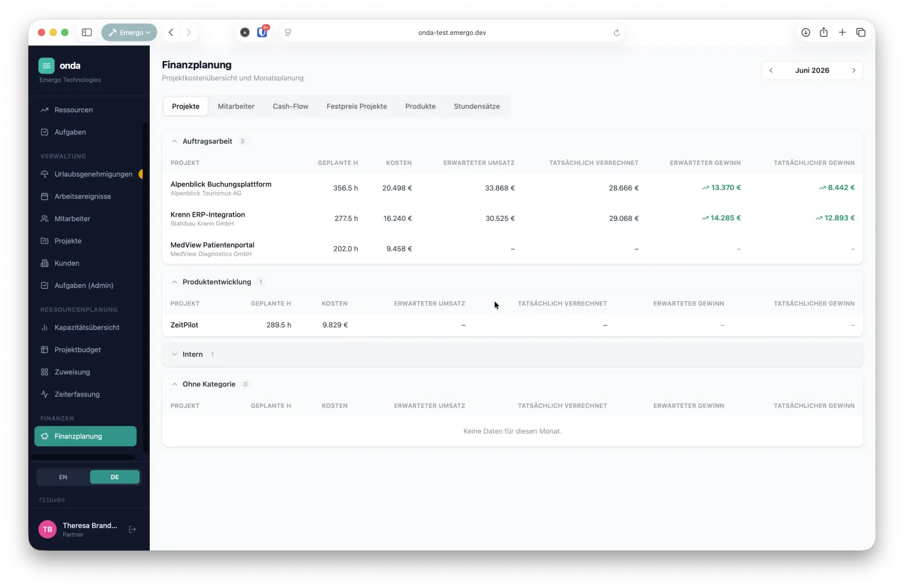Expand the Intern section
The image size is (904, 588).
click(x=175, y=355)
